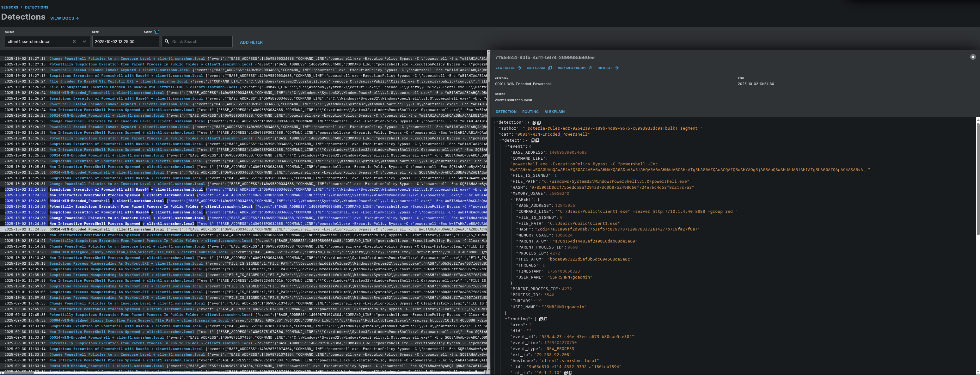Image resolution: width=980 pixels, height=375 pixels.
Task: Open the Source dropdown
Action: click(x=84, y=41)
